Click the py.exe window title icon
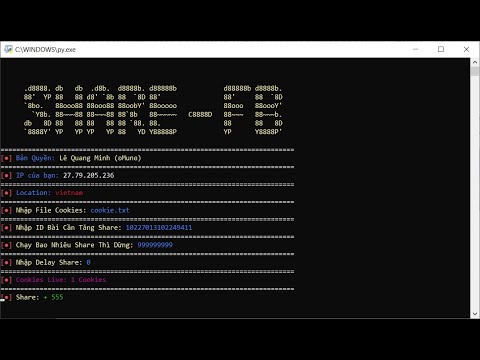Screen dimensions: 480x360 pyautogui.click(x=8, y=49)
